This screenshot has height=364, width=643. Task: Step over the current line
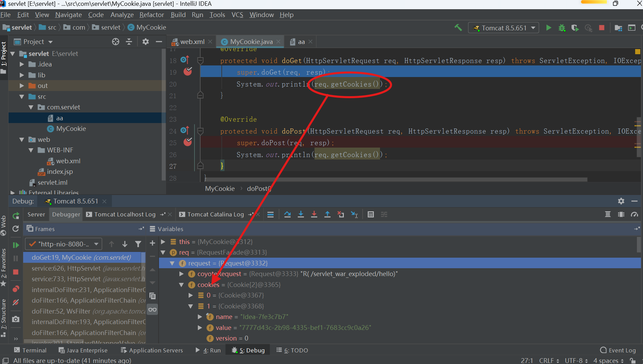[288, 214]
